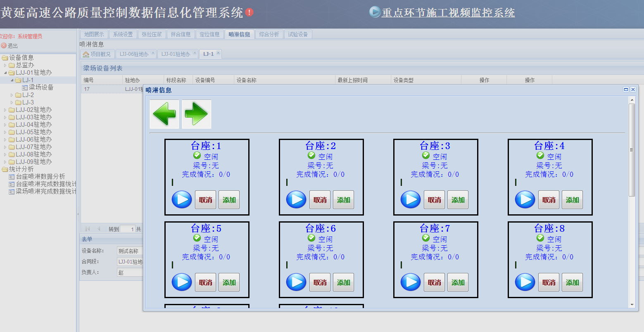Click 添加 button on 台座:3
Screen dimensions: 644x332
pos(458,200)
